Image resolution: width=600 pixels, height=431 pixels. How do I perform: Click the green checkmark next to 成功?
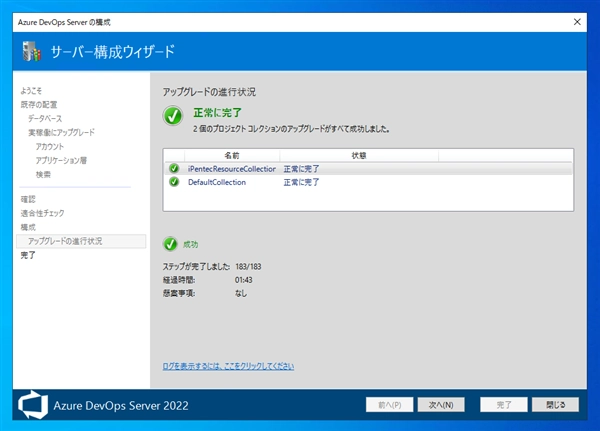pos(170,244)
